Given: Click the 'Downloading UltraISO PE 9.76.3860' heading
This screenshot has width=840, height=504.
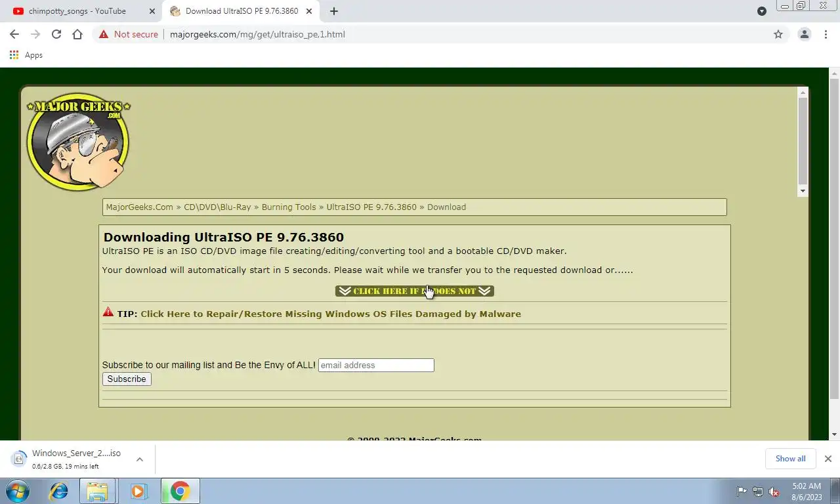Looking at the screenshot, I should pos(224,237).
